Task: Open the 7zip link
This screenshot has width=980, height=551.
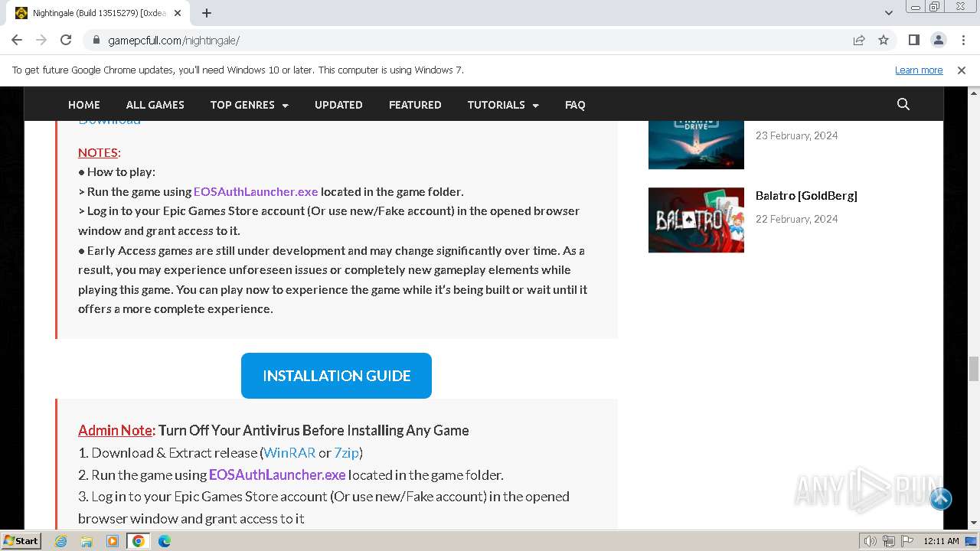Action: tap(347, 452)
